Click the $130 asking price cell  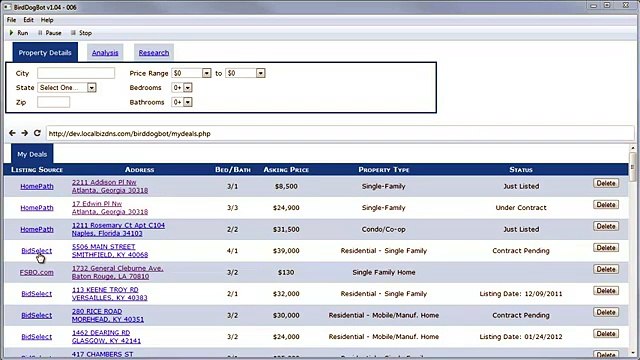coord(286,272)
